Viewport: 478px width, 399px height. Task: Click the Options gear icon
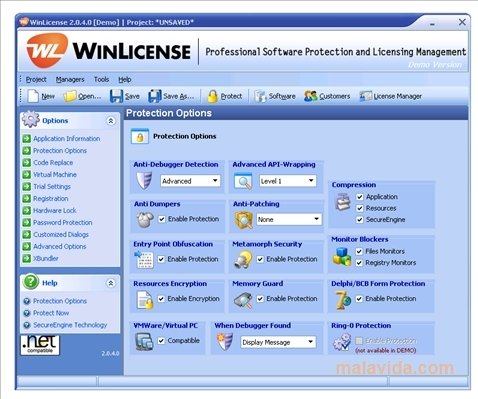tap(31, 119)
